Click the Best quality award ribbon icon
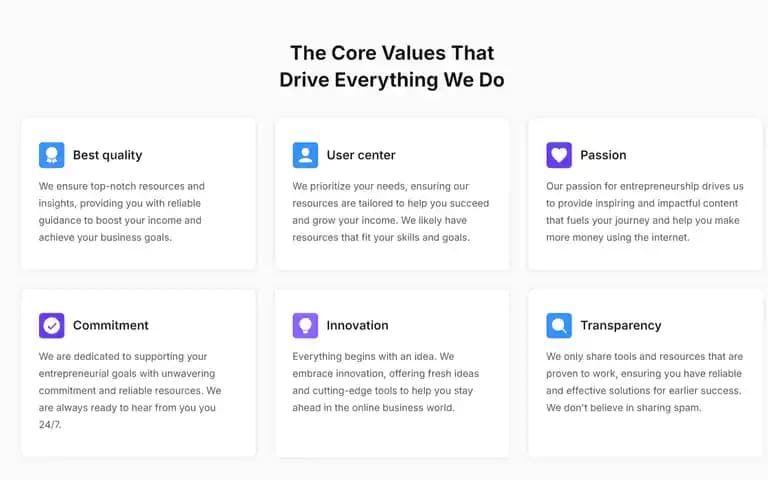The height and width of the screenshot is (480, 768). [51, 155]
